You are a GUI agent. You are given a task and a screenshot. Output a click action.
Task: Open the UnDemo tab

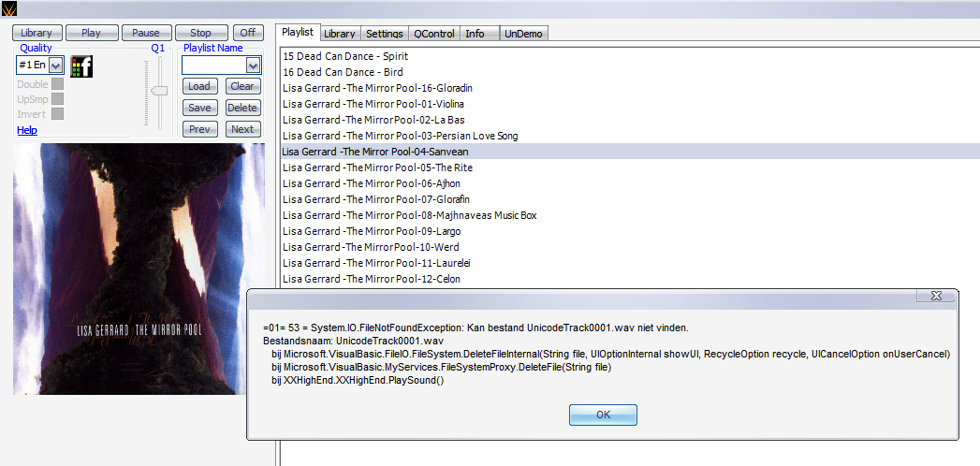coord(524,34)
